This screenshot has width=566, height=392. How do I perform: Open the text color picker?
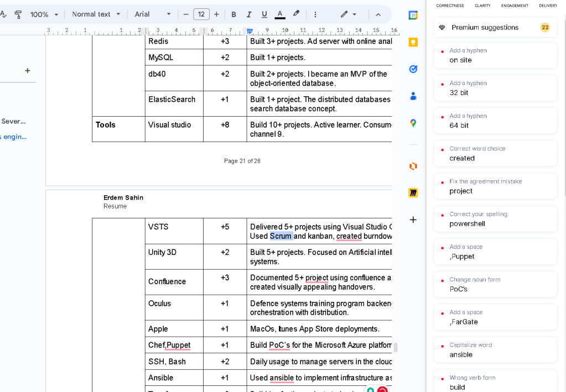280,14
